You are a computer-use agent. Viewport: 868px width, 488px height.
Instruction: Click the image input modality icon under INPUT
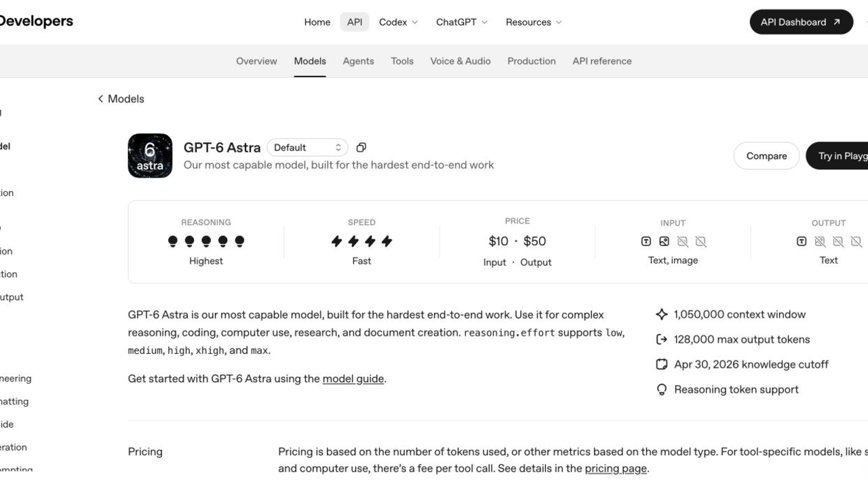665,241
